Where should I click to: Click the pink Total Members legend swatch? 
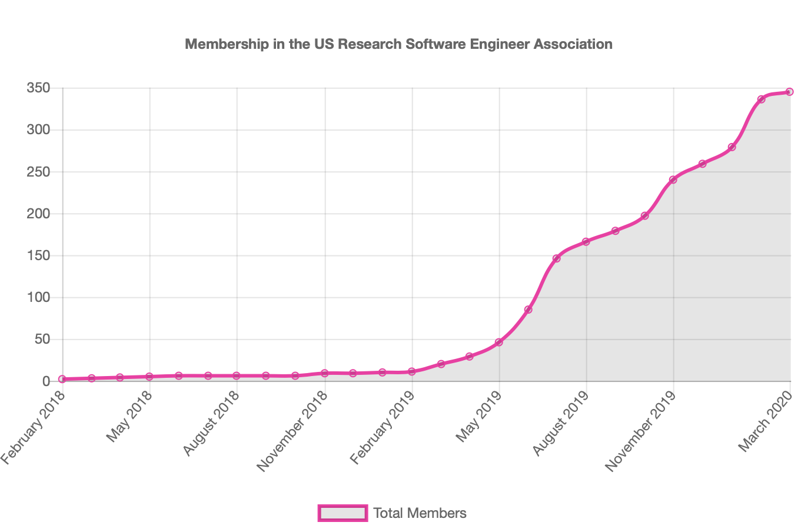tap(343, 513)
